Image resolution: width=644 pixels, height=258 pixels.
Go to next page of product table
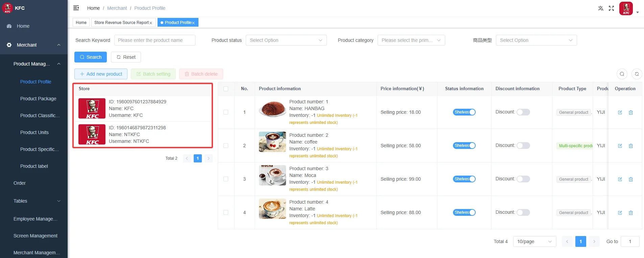tap(594, 241)
